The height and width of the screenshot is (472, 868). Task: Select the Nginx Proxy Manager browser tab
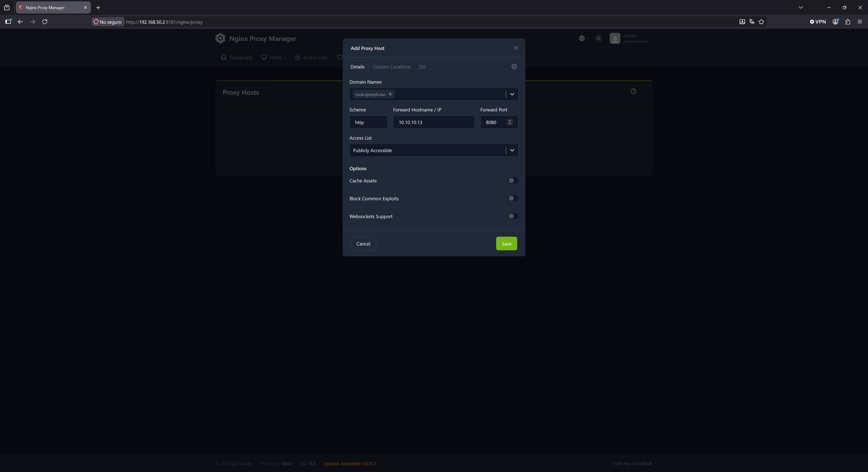tap(53, 7)
